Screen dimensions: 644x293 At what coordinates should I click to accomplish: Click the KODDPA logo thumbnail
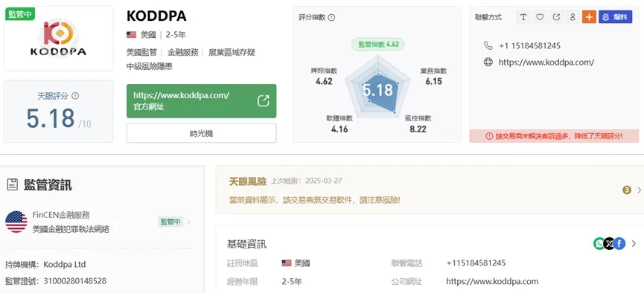click(x=58, y=39)
